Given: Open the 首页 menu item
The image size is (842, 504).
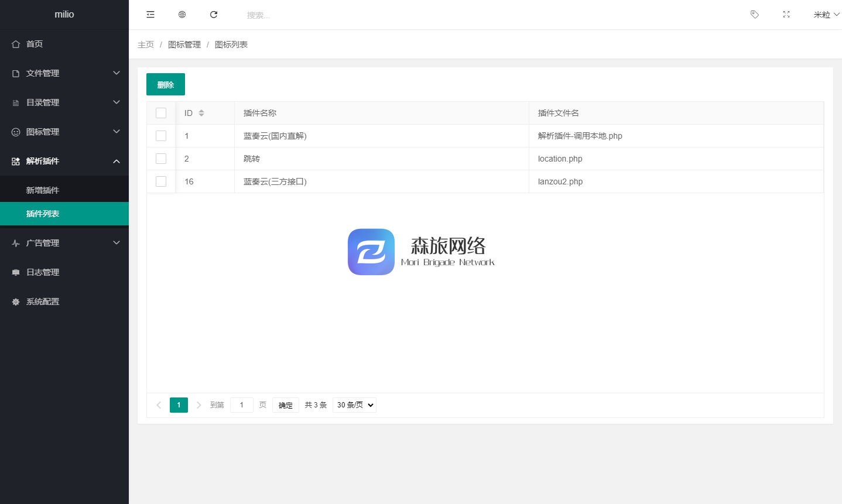Looking at the screenshot, I should point(64,44).
